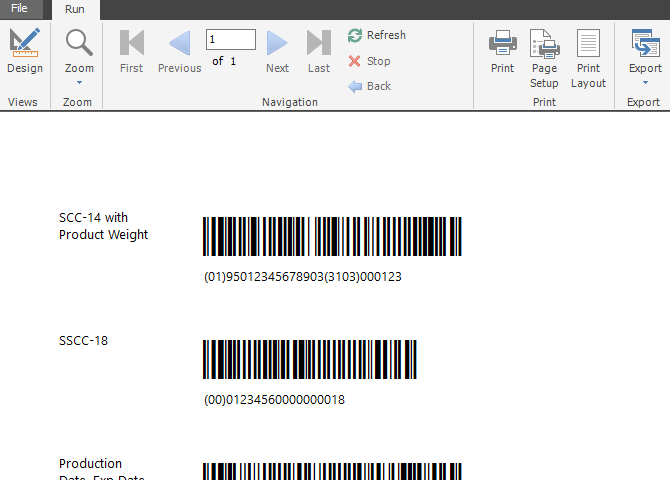This screenshot has height=480, width=670.
Task: Click the Production Date barcode image
Action: point(332,471)
